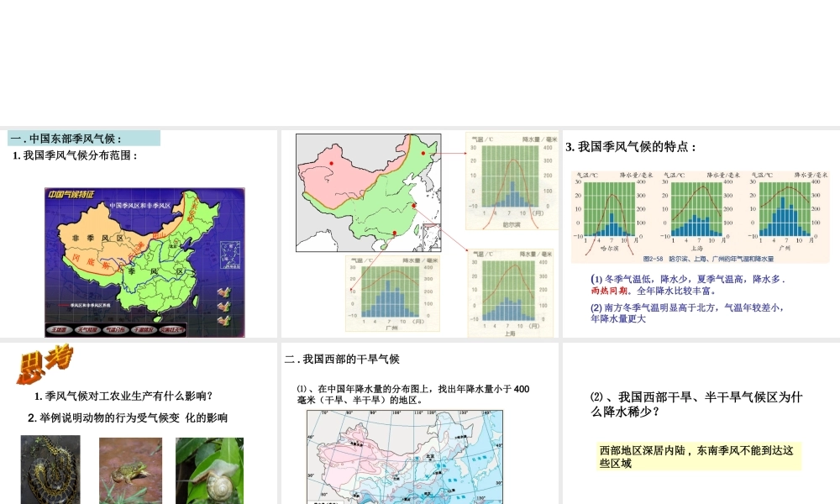Select the slide titled 我国西部的干旱气候

point(420,423)
